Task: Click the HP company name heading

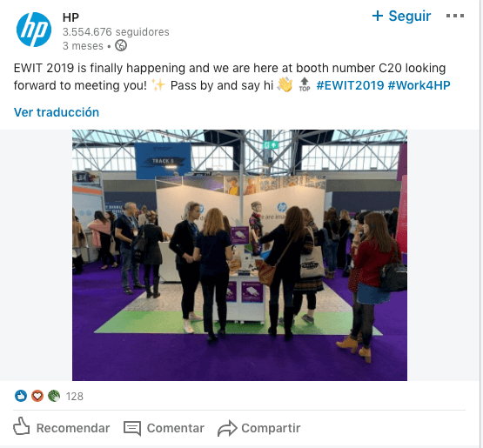Action: point(70,17)
